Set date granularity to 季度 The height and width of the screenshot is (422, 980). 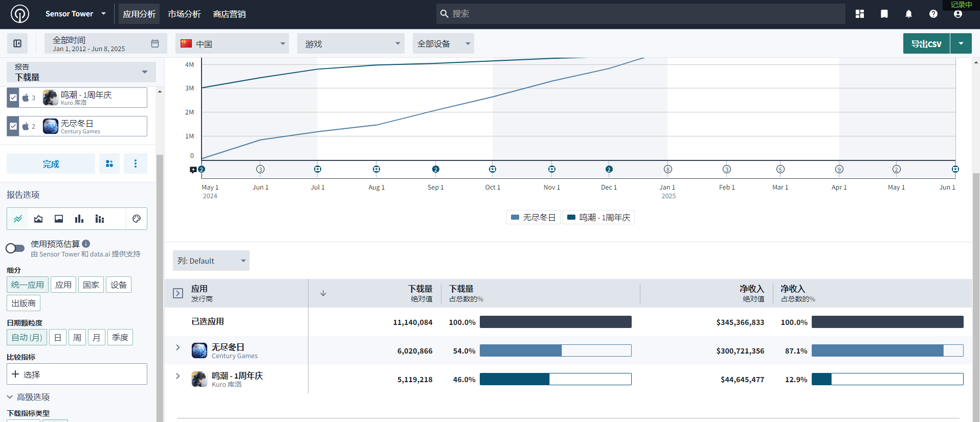click(120, 337)
